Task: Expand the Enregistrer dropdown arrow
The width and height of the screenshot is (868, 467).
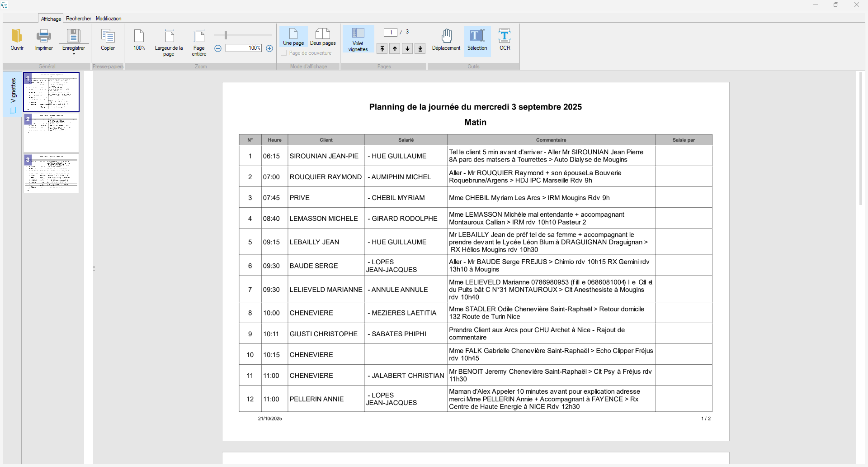Action: [74, 54]
